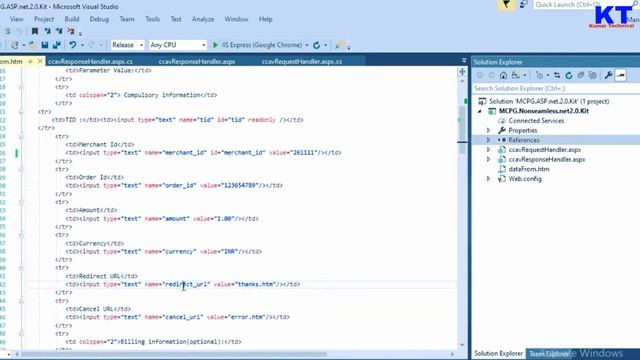640x360 pixels.
Task: Click the Solution Explorer view switch icon
Action: 516,75
